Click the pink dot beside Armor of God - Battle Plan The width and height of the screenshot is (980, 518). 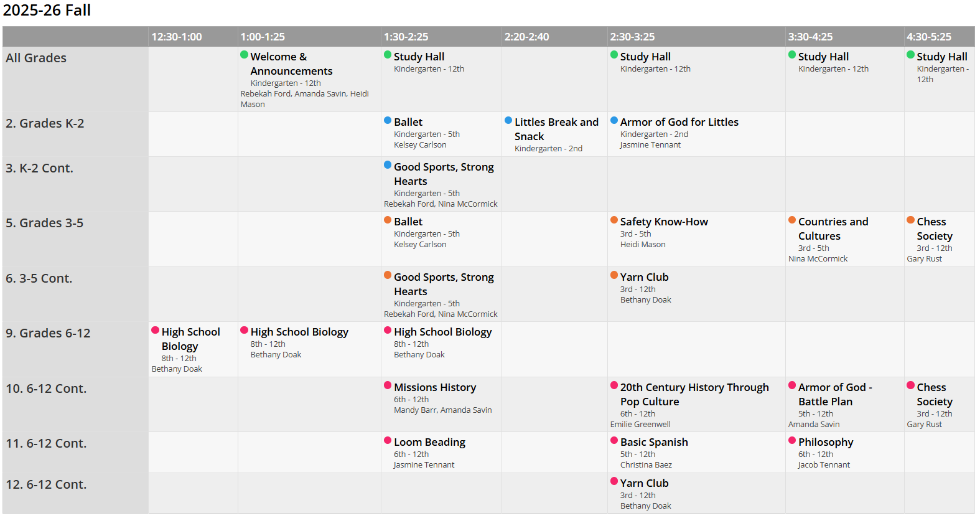(792, 385)
